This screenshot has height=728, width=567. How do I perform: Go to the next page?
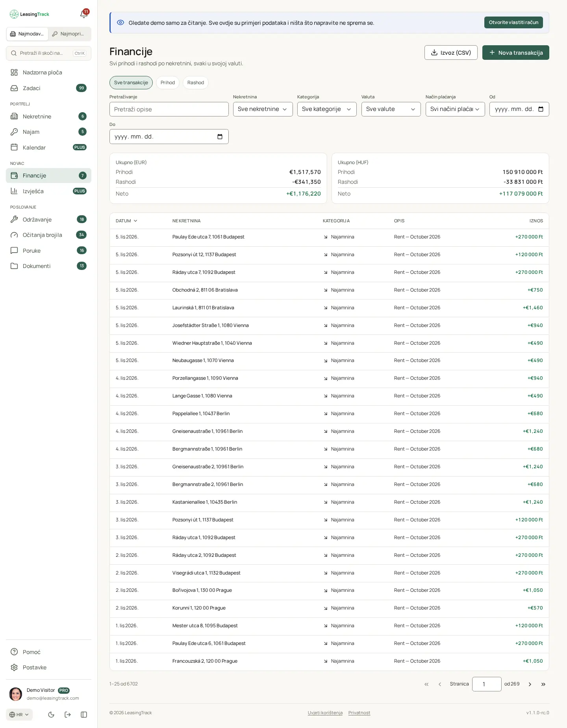tap(530, 684)
